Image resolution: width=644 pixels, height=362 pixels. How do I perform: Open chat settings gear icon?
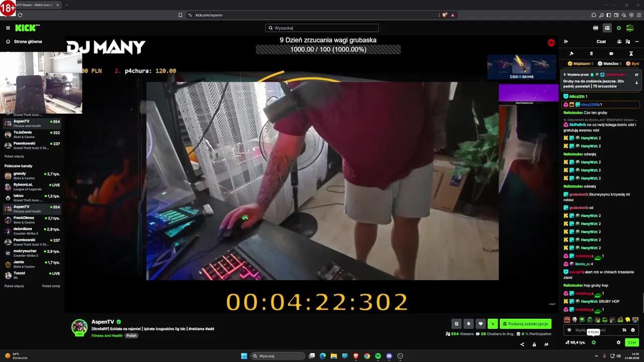[618, 342]
